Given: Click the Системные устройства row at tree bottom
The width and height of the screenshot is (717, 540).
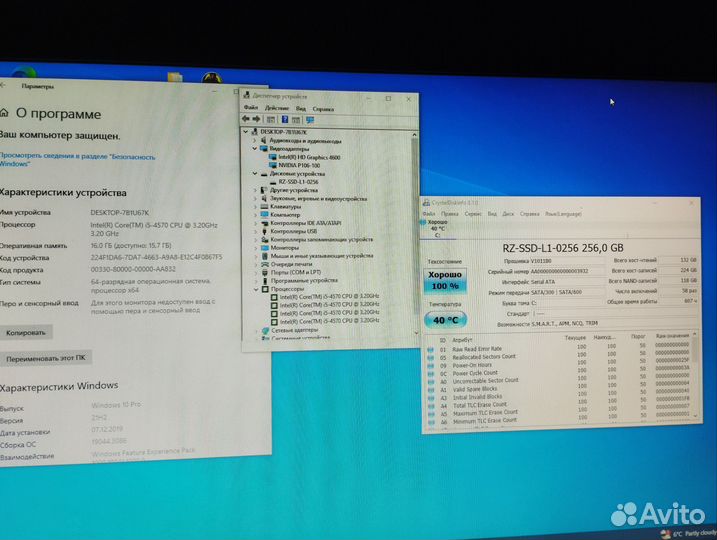Looking at the screenshot, I should [x=296, y=338].
